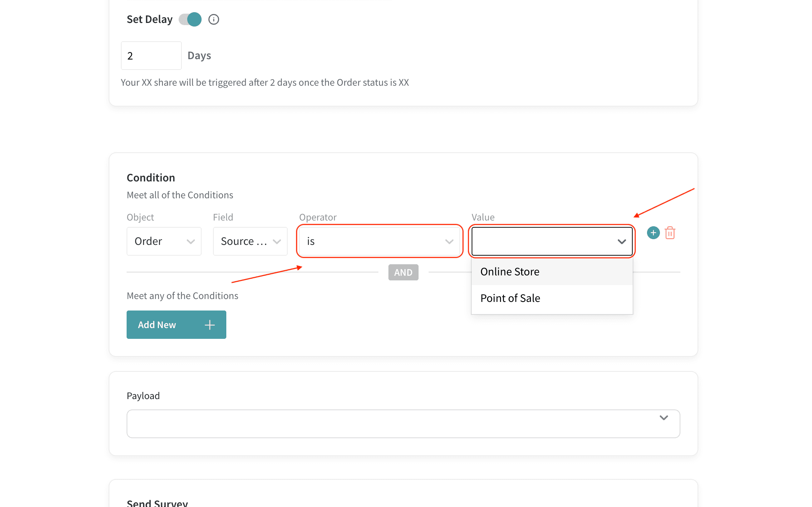
Task: Click the AND condition connector badge
Action: (x=403, y=273)
